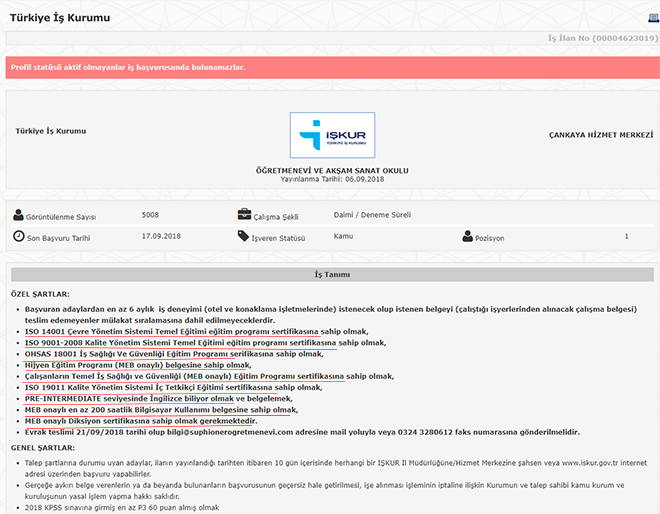
Task: Click the www.iskur.gov.tr web address
Action: coord(590,463)
